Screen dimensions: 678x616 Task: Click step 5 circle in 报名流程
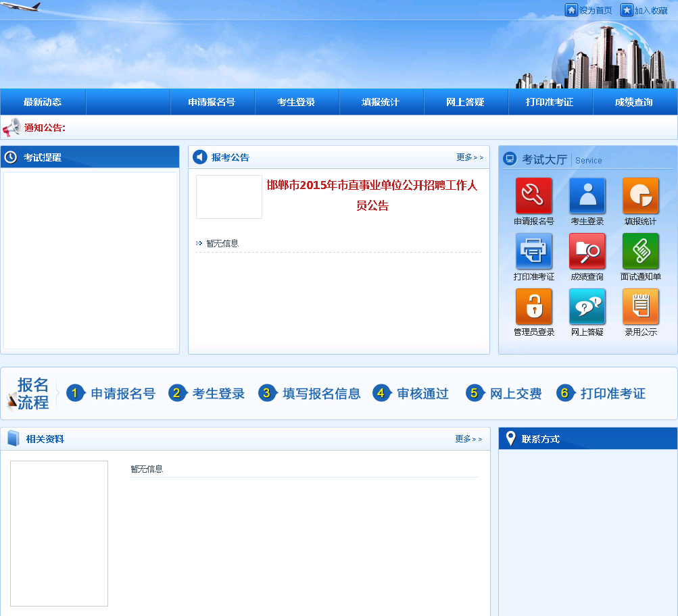pos(475,393)
